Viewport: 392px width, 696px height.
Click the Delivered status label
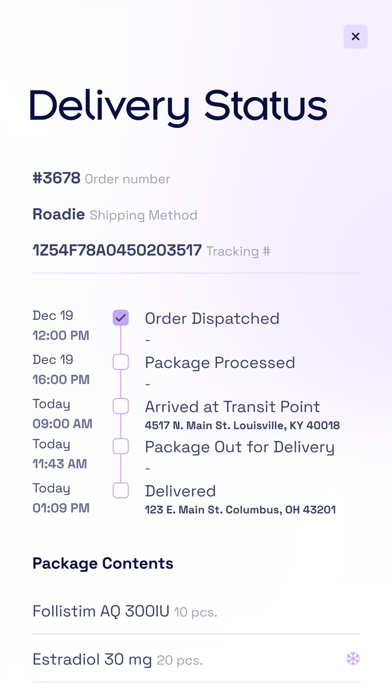click(180, 491)
